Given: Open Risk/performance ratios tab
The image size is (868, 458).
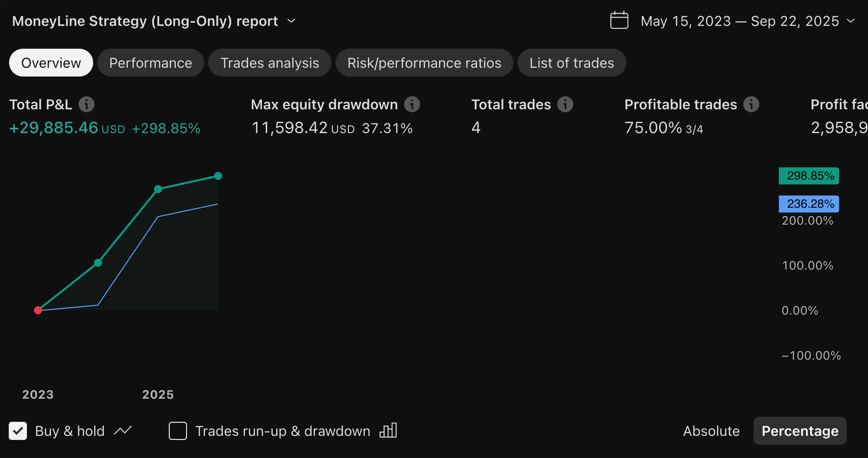Looking at the screenshot, I should tap(424, 63).
